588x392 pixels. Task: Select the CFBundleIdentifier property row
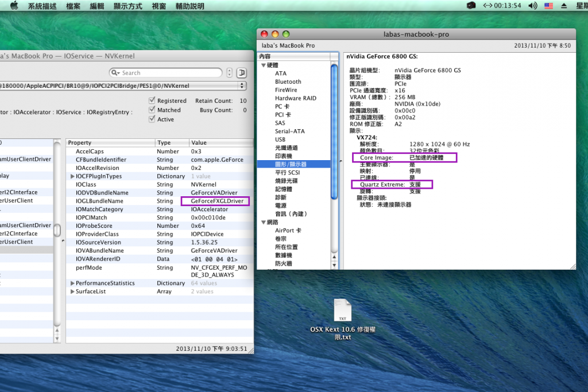tap(160, 160)
